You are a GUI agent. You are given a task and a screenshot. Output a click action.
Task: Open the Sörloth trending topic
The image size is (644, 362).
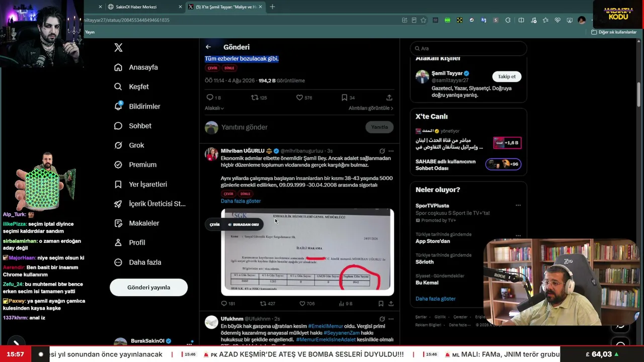(425, 262)
